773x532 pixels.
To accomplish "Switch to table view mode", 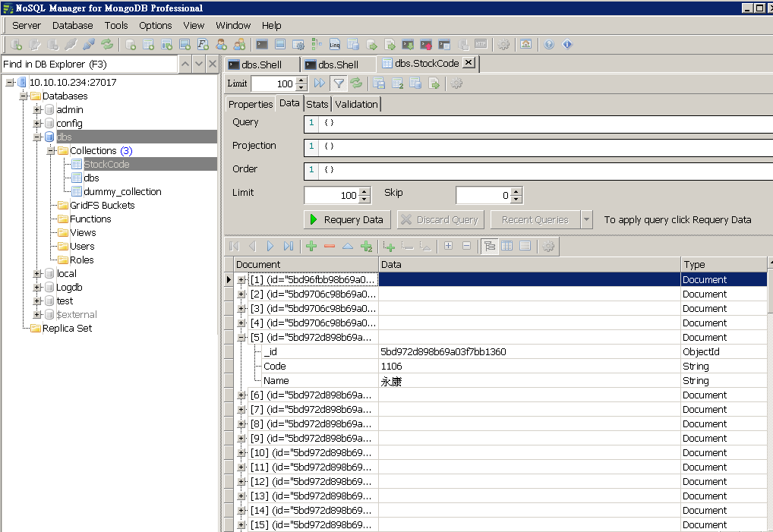I will 506,246.
